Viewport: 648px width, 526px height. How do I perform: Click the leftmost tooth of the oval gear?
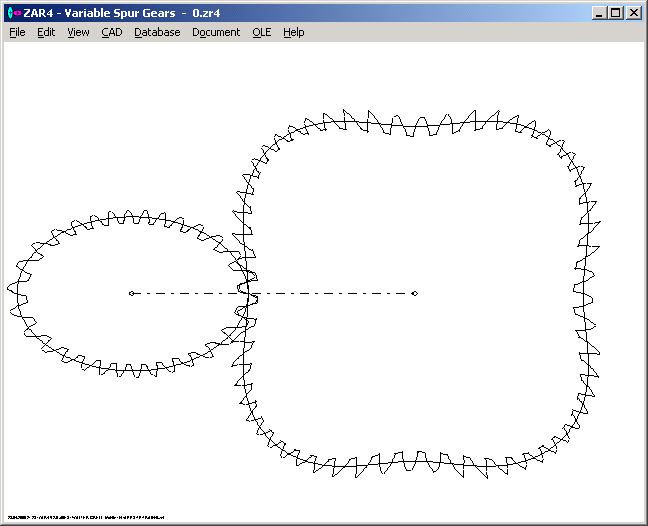click(x=13, y=289)
